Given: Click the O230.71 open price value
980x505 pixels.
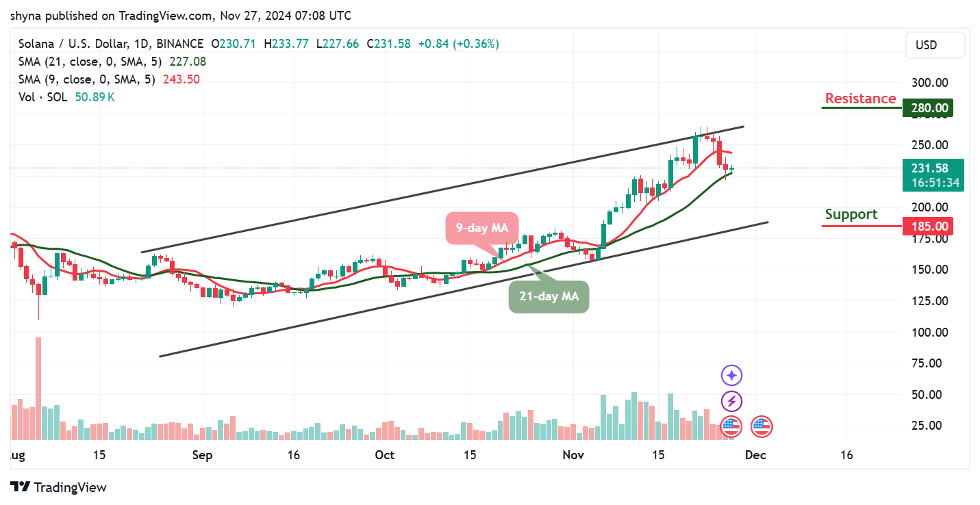Looking at the screenshot, I should 234,44.
